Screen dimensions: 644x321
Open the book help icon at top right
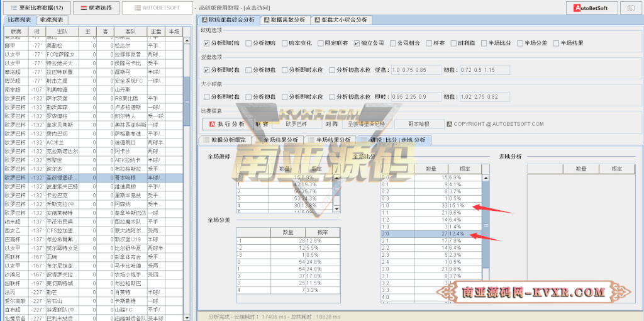point(630,8)
